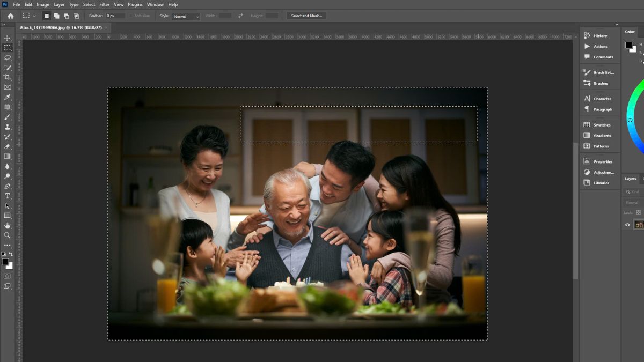Select the Path Selection tool
Viewport: 644px width, 362px height.
(x=7, y=205)
